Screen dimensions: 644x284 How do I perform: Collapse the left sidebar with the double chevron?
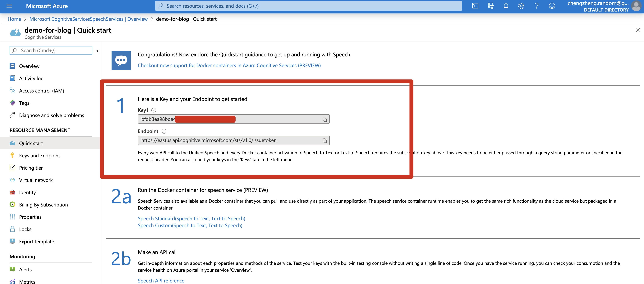coord(97,51)
